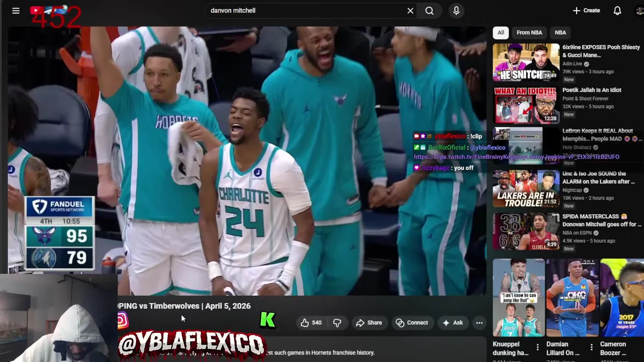Open options menu for Knueppel Short
The image size is (644, 362).
click(x=537, y=347)
